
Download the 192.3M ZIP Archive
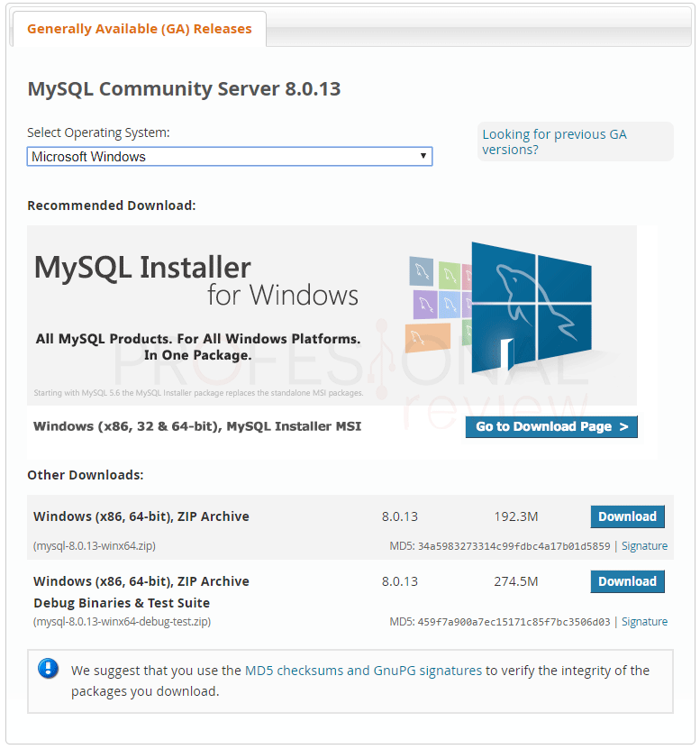click(x=627, y=516)
